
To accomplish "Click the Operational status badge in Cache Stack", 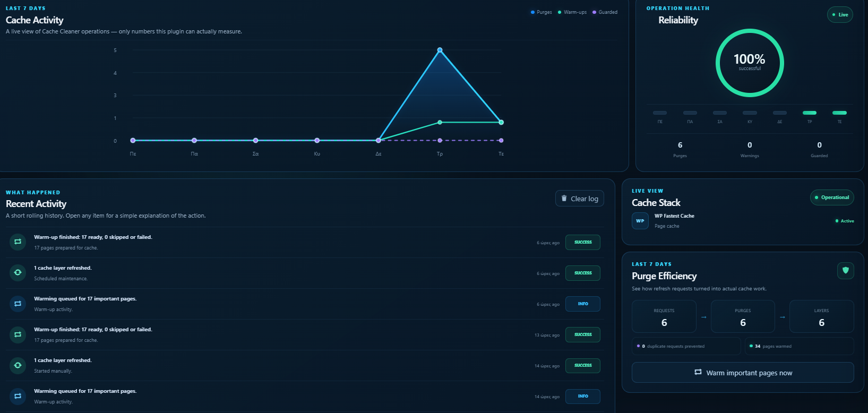I will click(x=832, y=197).
